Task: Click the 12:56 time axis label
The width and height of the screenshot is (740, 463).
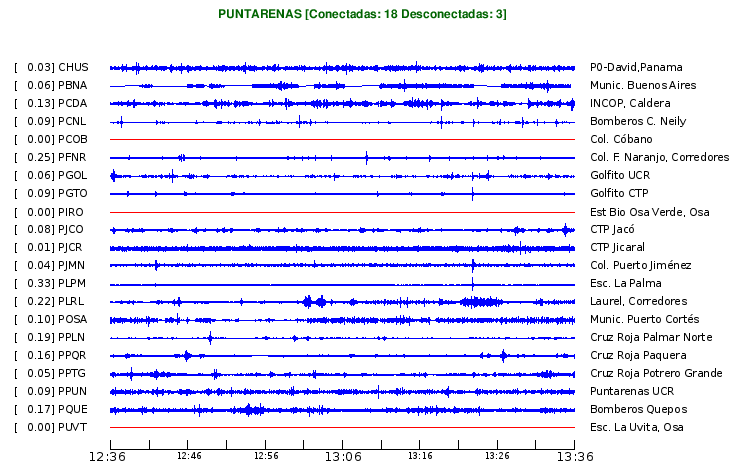Action: (266, 456)
